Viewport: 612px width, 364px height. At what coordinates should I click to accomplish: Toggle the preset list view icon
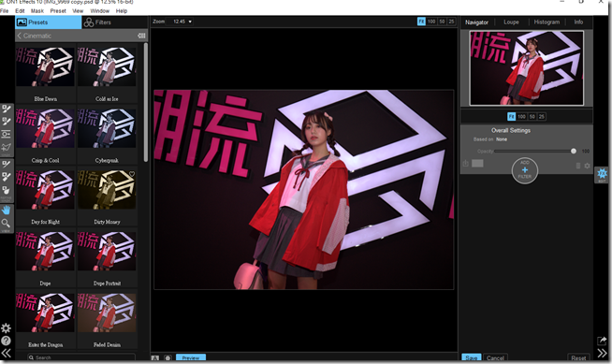pyautogui.click(x=141, y=36)
